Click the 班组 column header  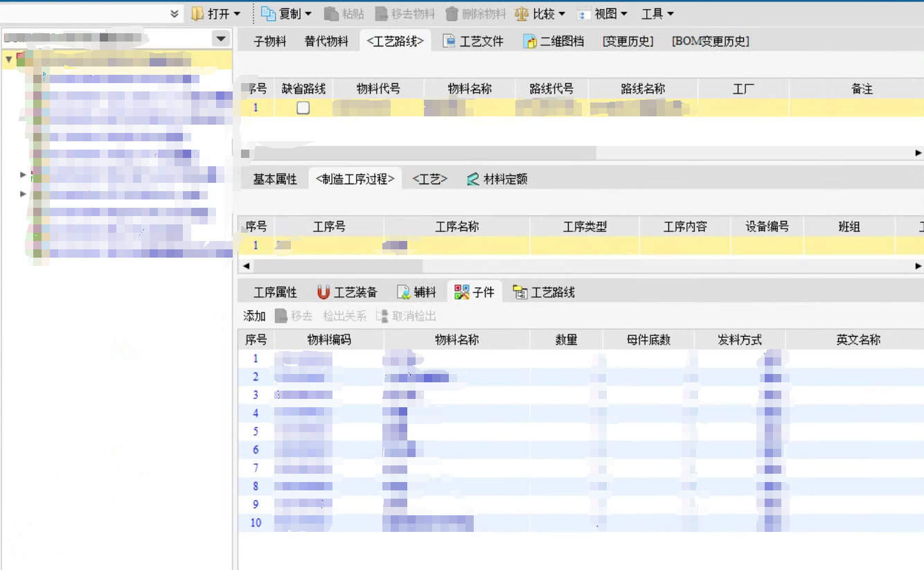point(849,226)
